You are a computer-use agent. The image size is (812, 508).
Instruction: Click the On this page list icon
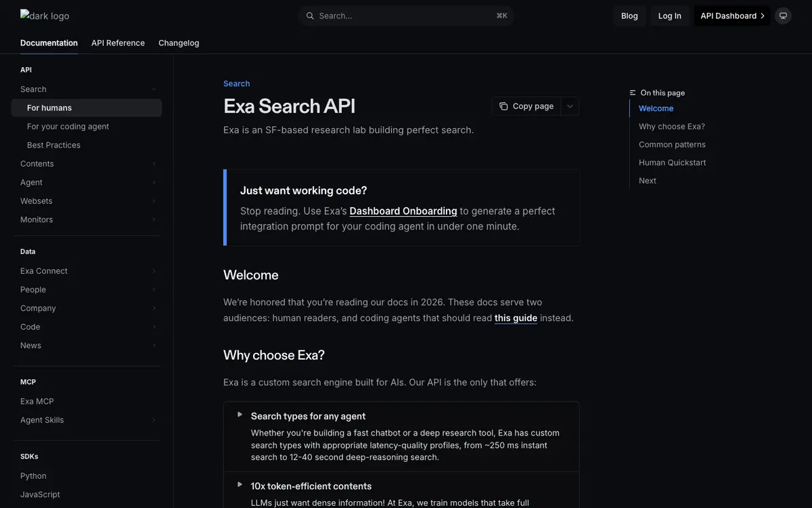(633, 93)
